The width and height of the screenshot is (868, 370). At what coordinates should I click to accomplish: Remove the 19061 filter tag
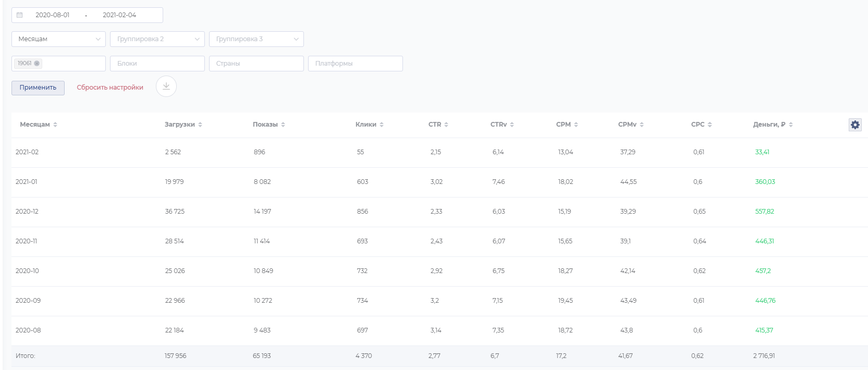[x=37, y=64]
